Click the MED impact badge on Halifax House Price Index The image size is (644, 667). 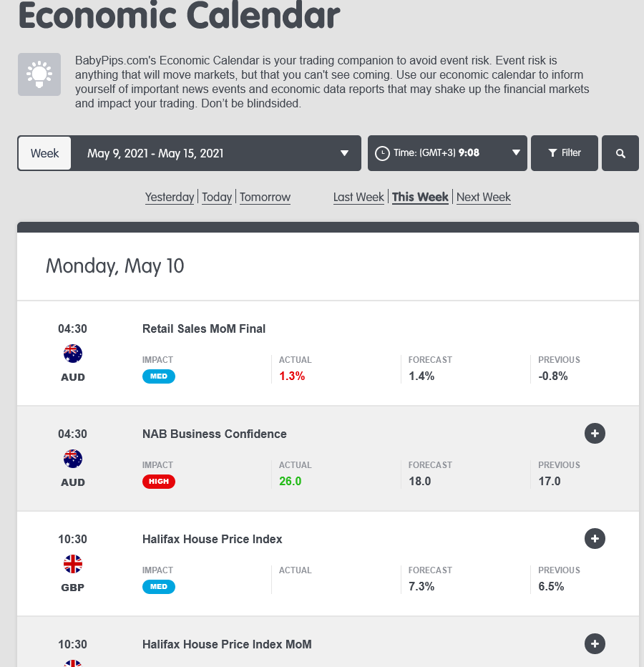tap(158, 586)
